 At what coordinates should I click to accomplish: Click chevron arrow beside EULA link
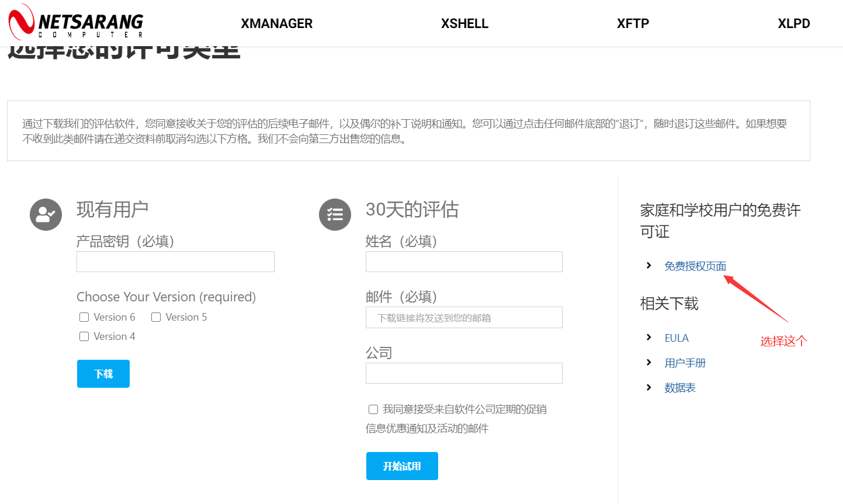click(x=648, y=338)
